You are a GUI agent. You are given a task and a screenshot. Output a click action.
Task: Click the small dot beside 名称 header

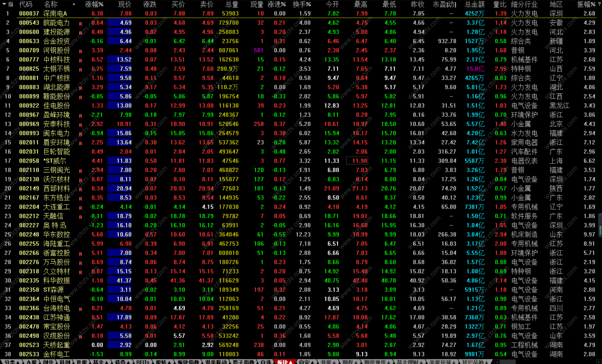(74, 4)
